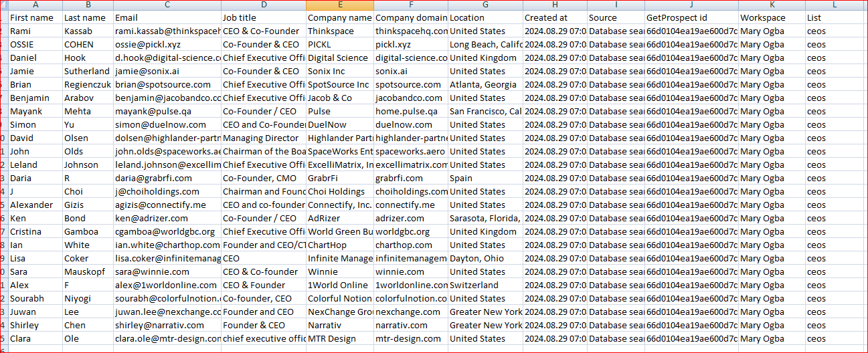
Task: Select email cell ken@adrizer.com
Action: [167, 218]
